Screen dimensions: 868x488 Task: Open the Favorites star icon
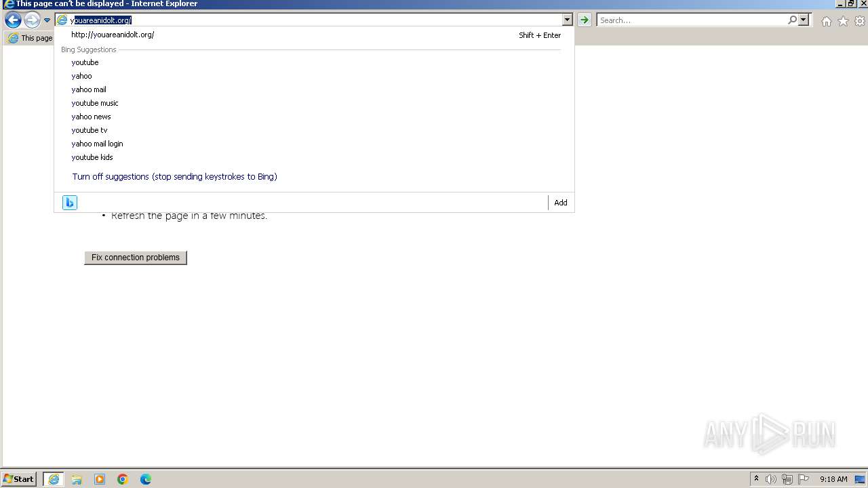843,21
